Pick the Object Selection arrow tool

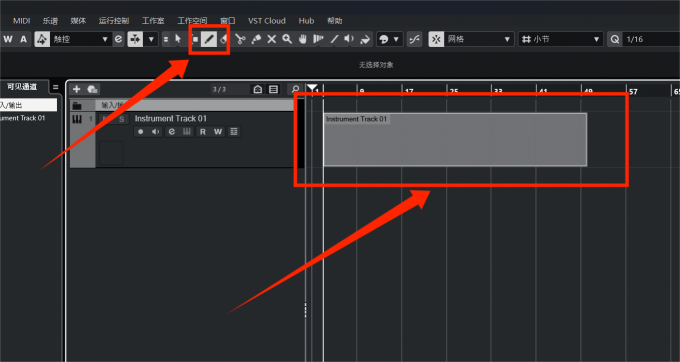178,39
